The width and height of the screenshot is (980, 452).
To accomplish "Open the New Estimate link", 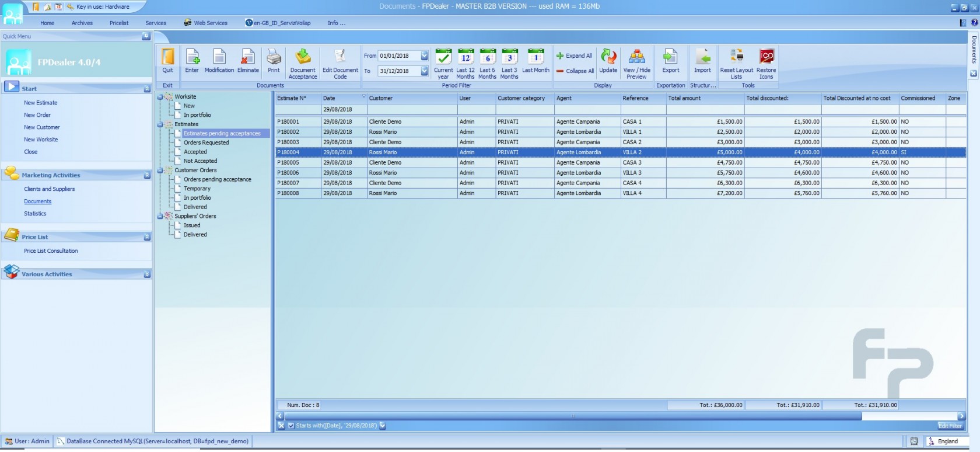I will (x=40, y=103).
